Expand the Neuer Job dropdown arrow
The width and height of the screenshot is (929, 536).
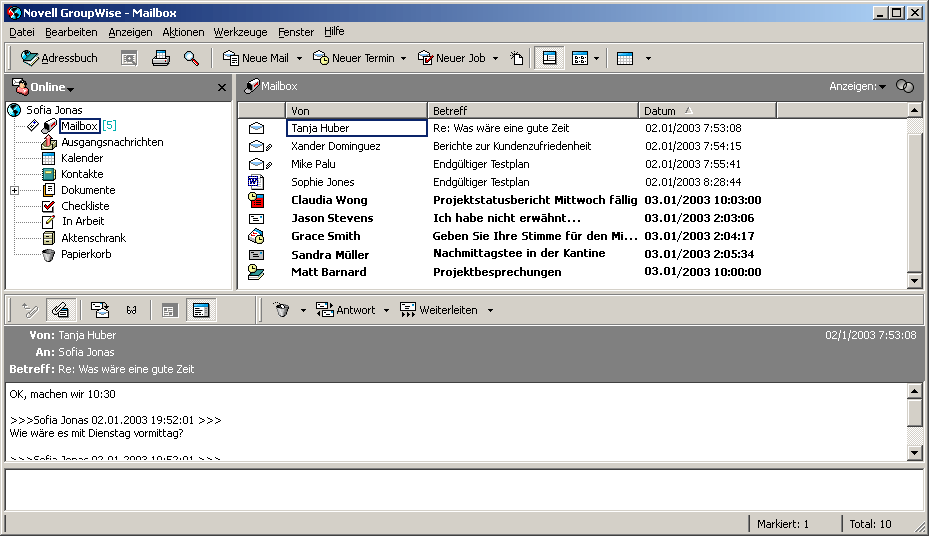click(495, 58)
